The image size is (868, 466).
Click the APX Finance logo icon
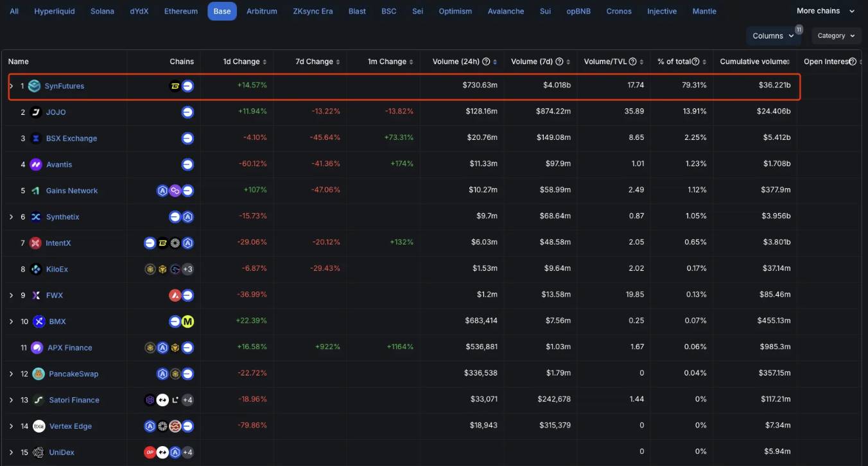pos(37,348)
